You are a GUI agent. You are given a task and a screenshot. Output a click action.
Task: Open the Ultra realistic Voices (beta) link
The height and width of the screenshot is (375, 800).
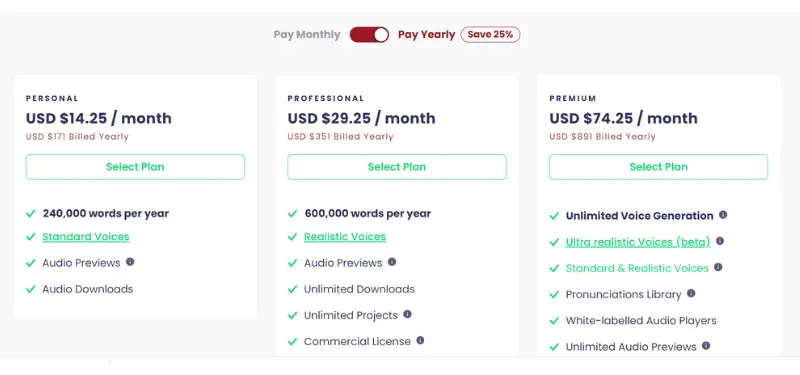pyautogui.click(x=638, y=242)
